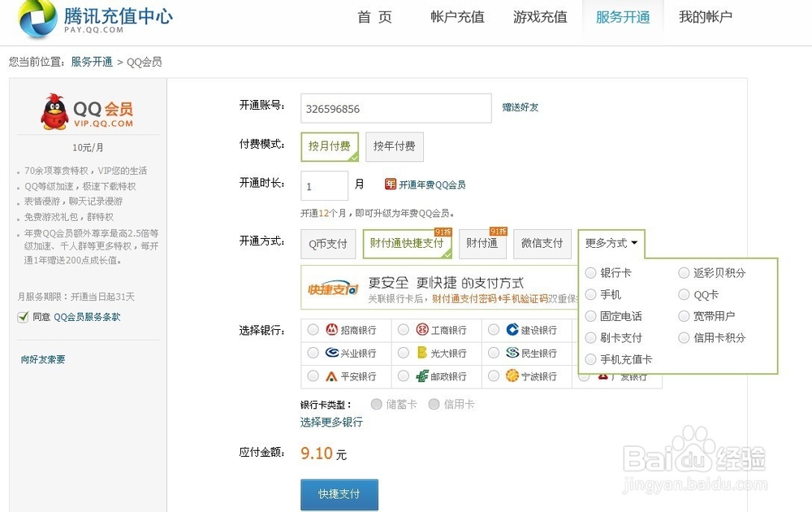Click the 招商银行 bank logo
This screenshot has height=512, width=812.
(331, 329)
